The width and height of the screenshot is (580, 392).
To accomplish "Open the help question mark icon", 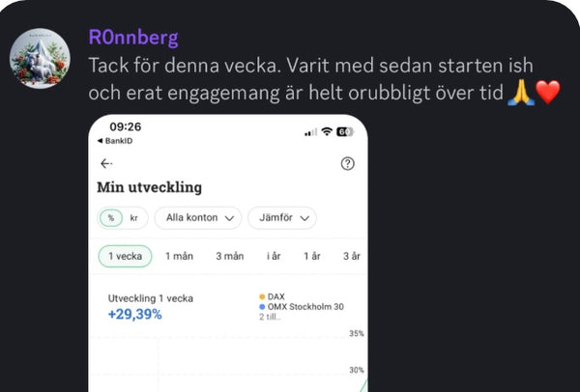I will 348,164.
